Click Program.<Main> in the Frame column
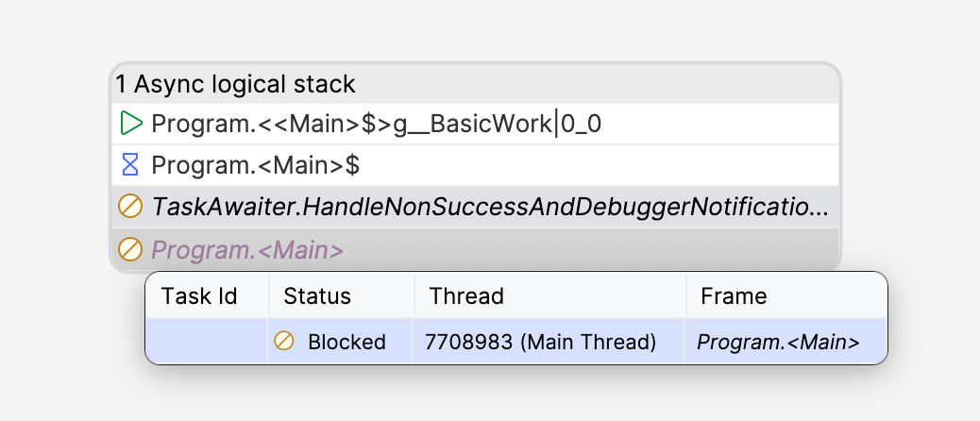This screenshot has height=421, width=980. coord(778,342)
